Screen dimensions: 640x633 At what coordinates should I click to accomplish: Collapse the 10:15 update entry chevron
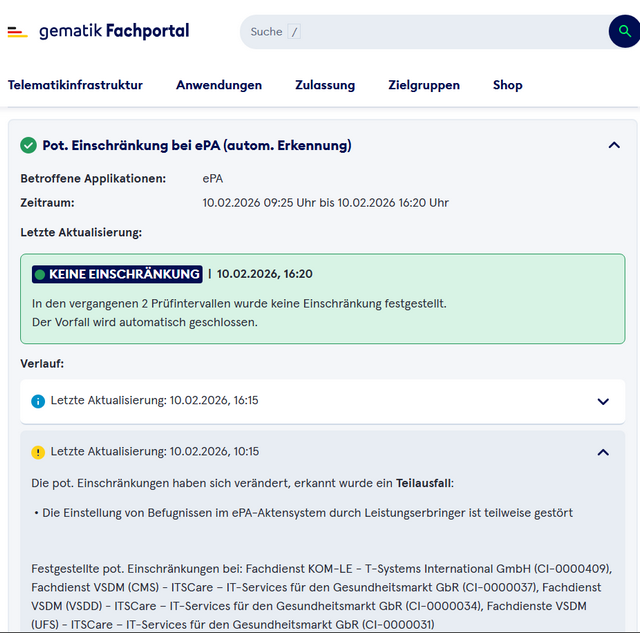[603, 452]
